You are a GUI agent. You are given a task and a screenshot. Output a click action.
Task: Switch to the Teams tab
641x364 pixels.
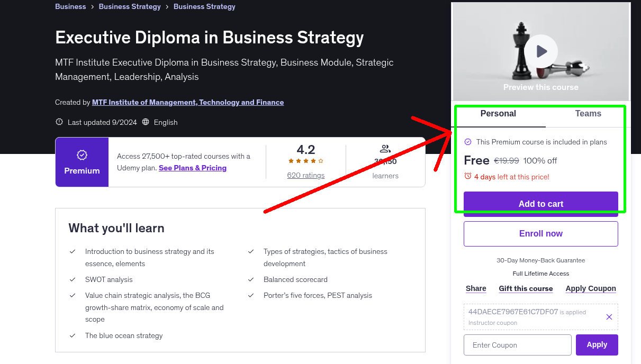[x=588, y=113]
